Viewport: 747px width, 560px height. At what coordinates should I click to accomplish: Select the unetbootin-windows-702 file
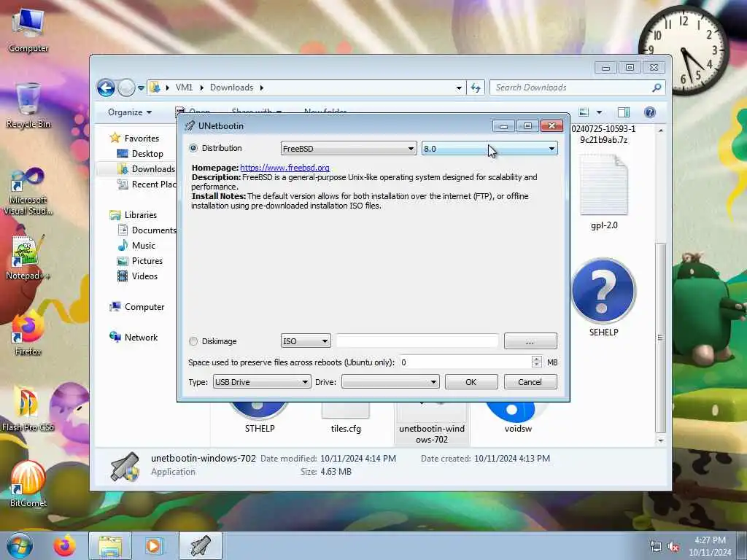pyautogui.click(x=432, y=424)
